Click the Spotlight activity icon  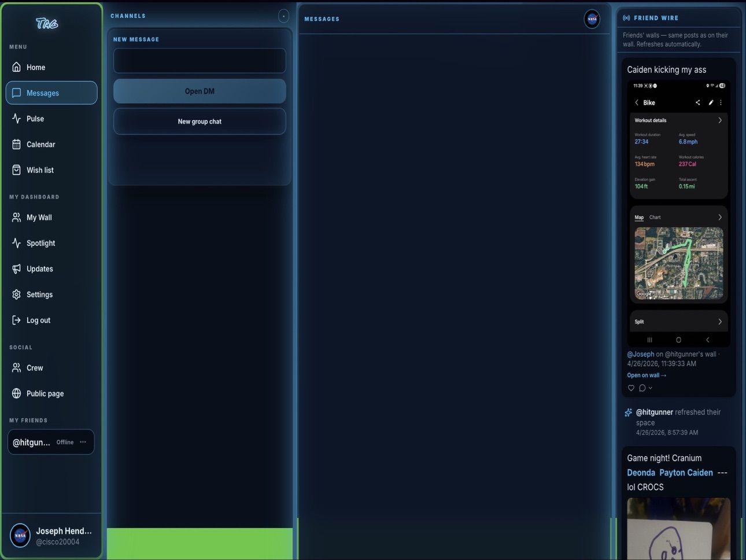click(x=16, y=243)
